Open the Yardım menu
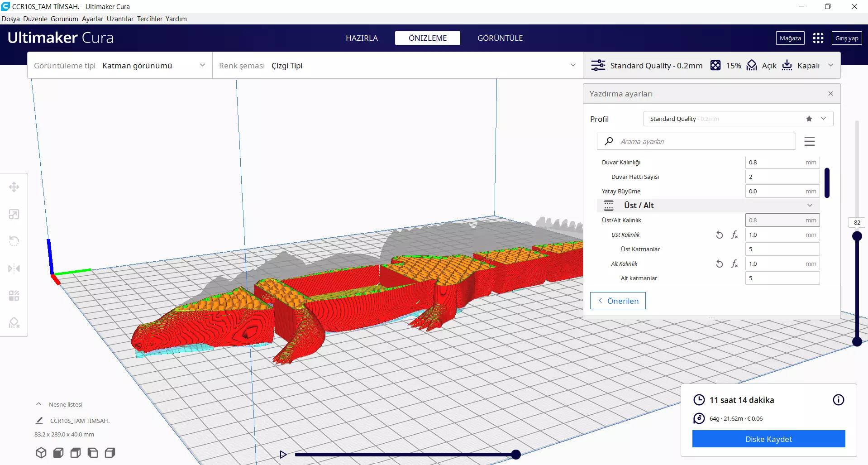Image resolution: width=868 pixels, height=465 pixels. tap(176, 19)
